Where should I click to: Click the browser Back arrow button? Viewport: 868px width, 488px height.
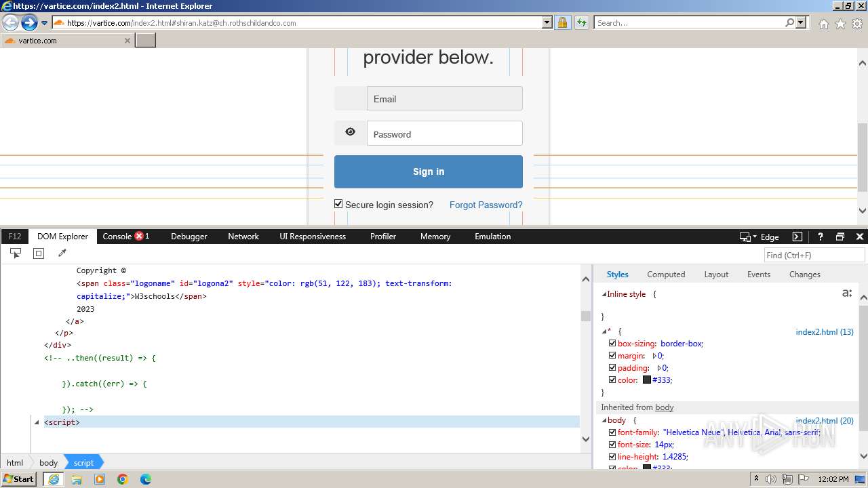click(10, 22)
